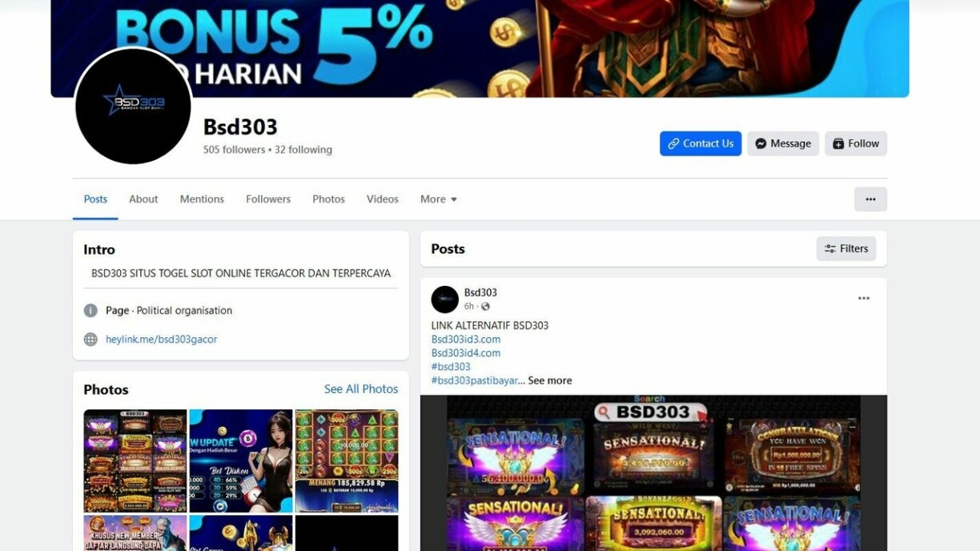
Task: Open the page options three-dots button
Action: click(870, 199)
